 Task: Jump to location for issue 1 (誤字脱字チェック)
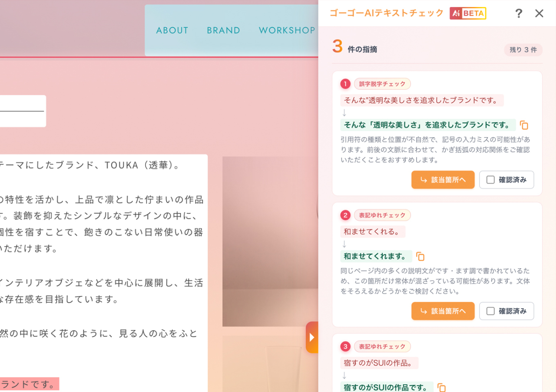(443, 180)
